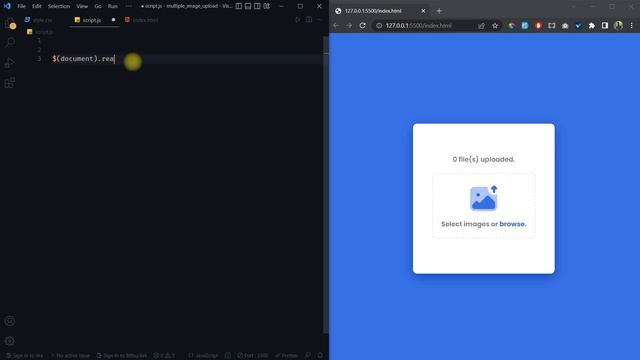
Task: Open the Run and Debug view
Action: click(10, 62)
